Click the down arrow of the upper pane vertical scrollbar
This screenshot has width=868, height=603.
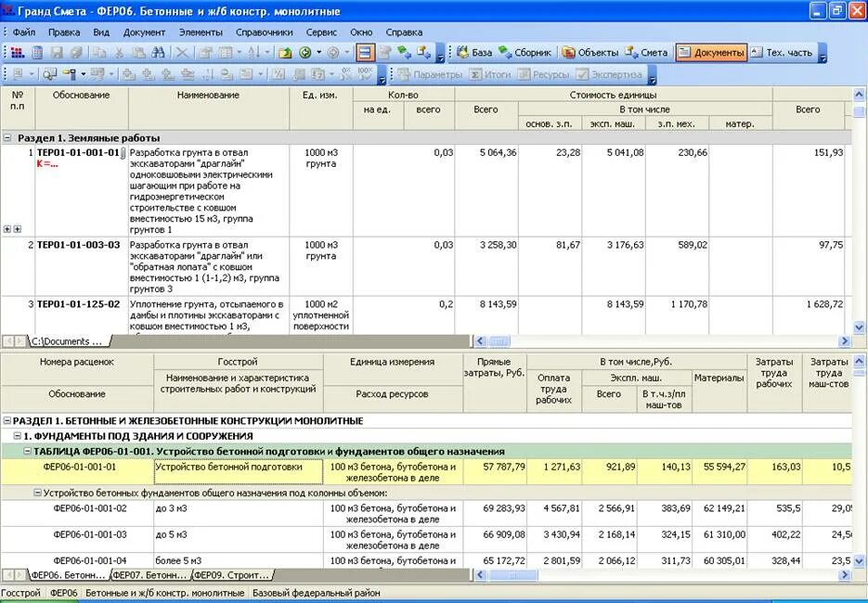(859, 327)
